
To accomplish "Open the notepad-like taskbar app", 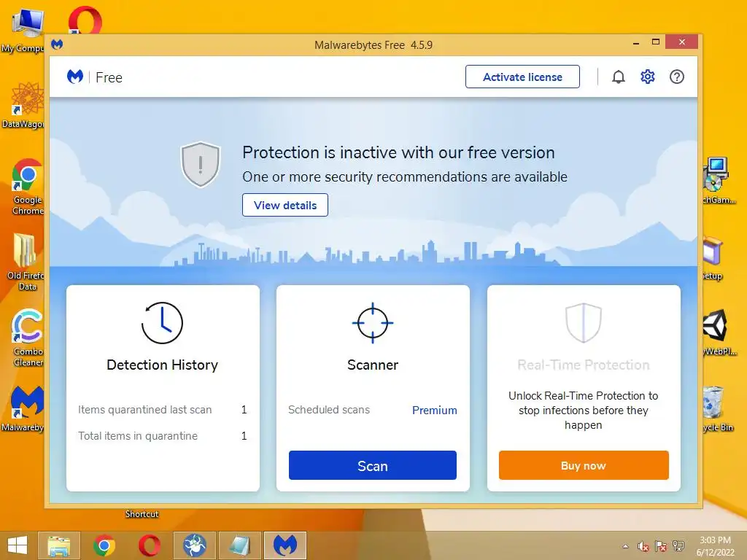I will (x=239, y=545).
